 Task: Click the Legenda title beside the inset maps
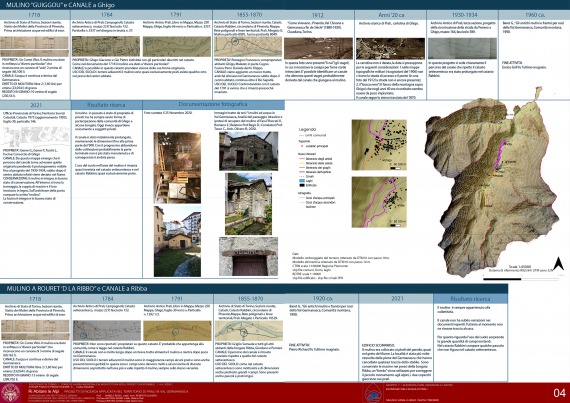pyautogui.click(x=307, y=129)
